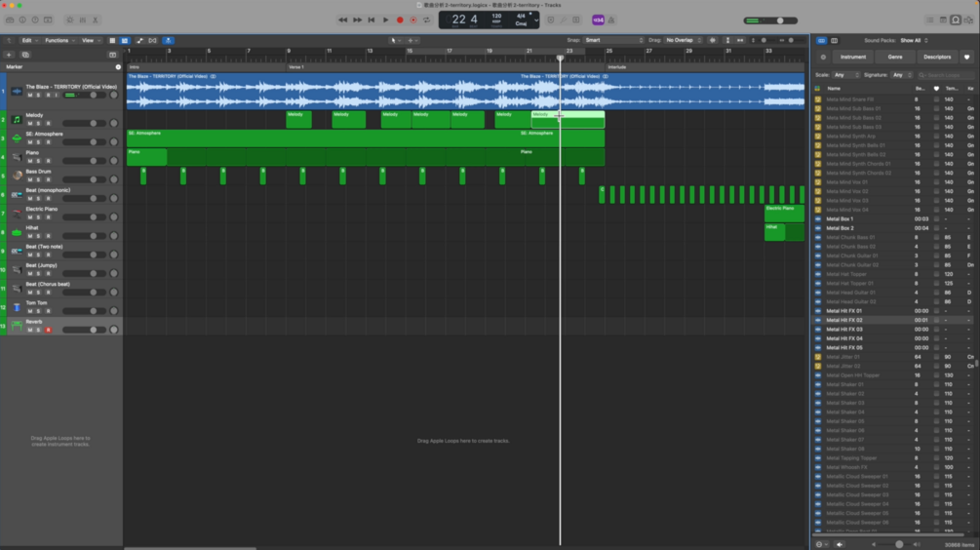
Task: Adjust Melody track volume slider
Action: 84,124
